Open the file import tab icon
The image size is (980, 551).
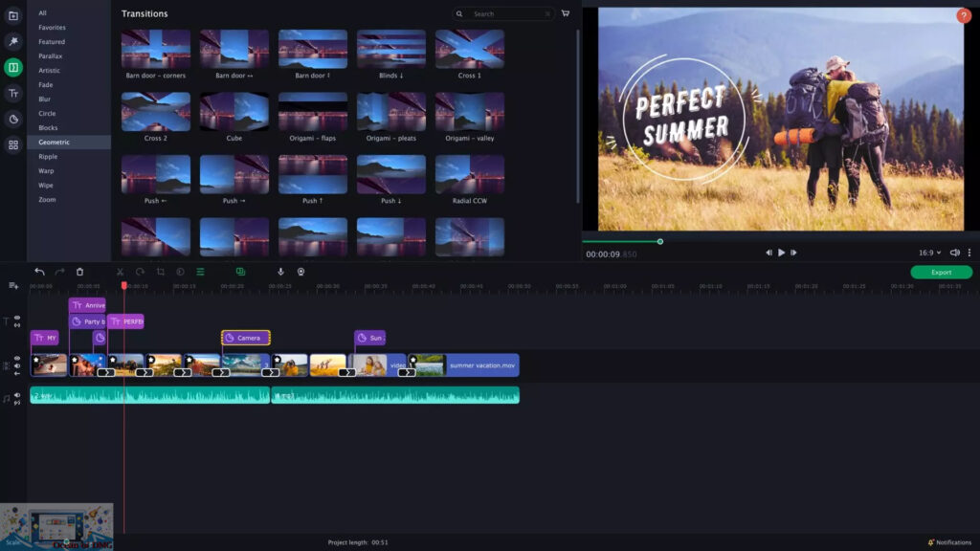click(x=13, y=15)
